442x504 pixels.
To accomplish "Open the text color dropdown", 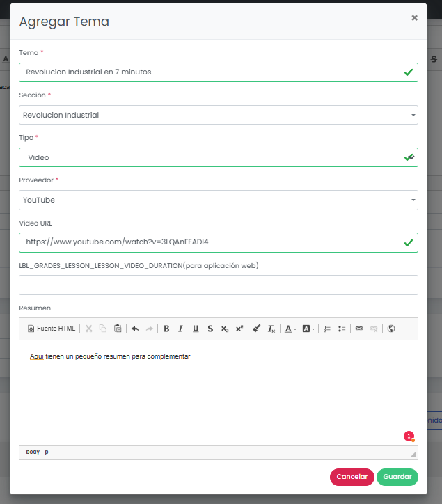I will coord(291,329).
